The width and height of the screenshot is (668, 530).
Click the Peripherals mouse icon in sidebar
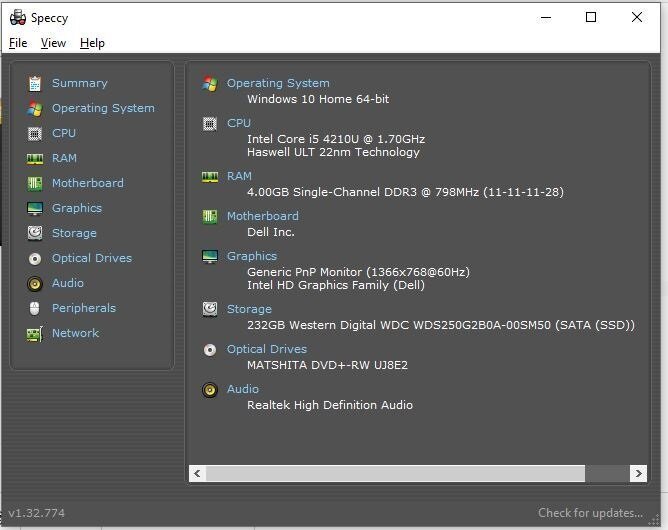(x=35, y=309)
